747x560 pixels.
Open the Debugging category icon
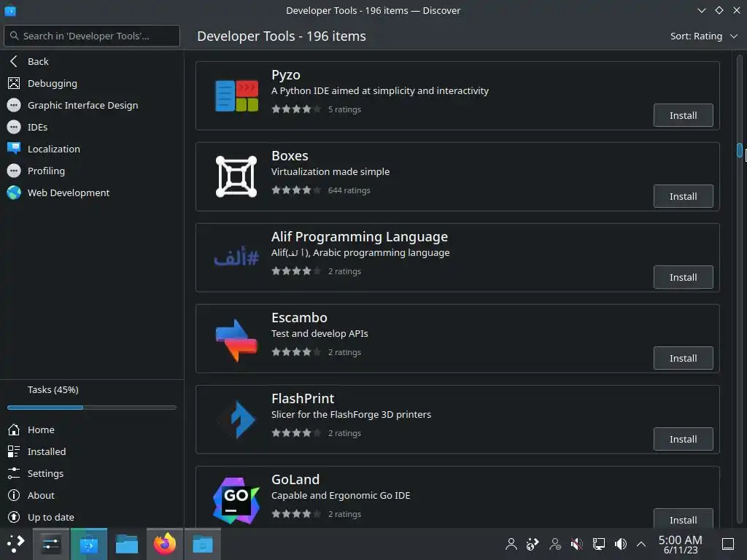click(14, 83)
